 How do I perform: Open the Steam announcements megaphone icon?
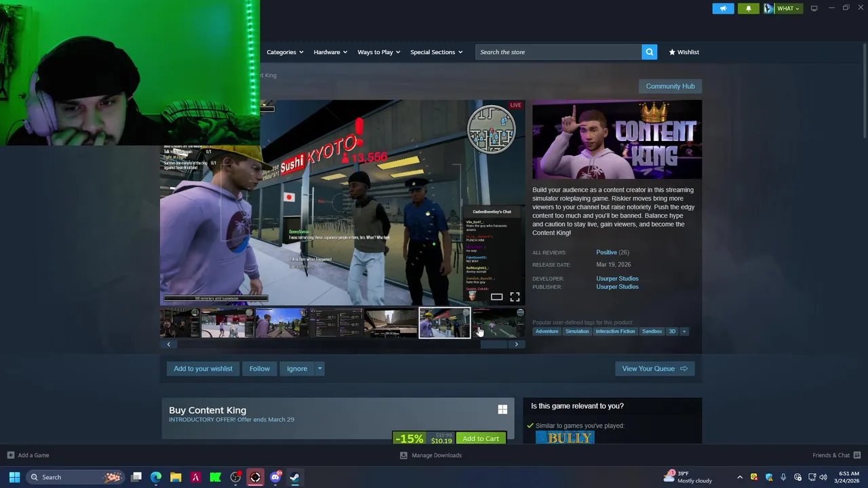(723, 8)
